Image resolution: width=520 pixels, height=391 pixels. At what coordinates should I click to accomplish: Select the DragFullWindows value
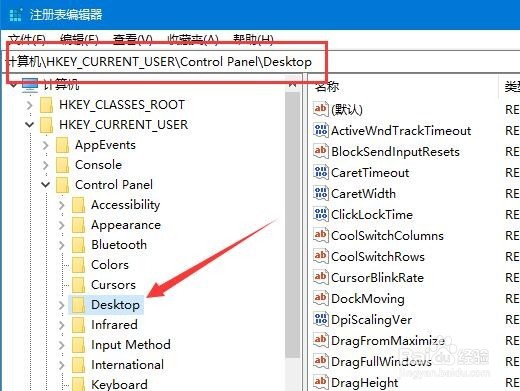tap(381, 361)
